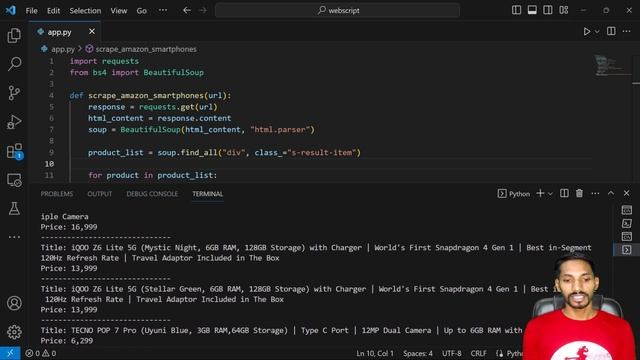Open the Selection menu
Screen dimensions: 640x360
point(85,11)
